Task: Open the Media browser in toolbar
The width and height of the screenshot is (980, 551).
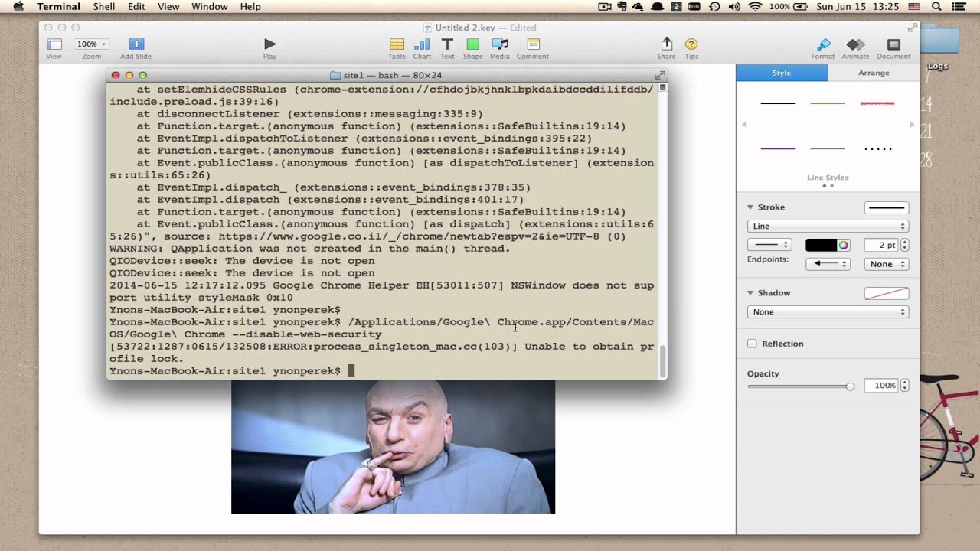Action: (500, 48)
